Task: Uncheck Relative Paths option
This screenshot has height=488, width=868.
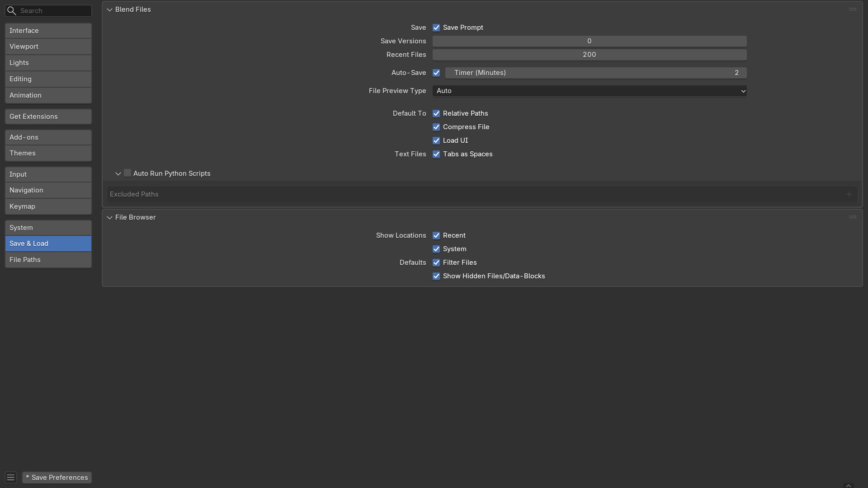Action: pyautogui.click(x=436, y=113)
